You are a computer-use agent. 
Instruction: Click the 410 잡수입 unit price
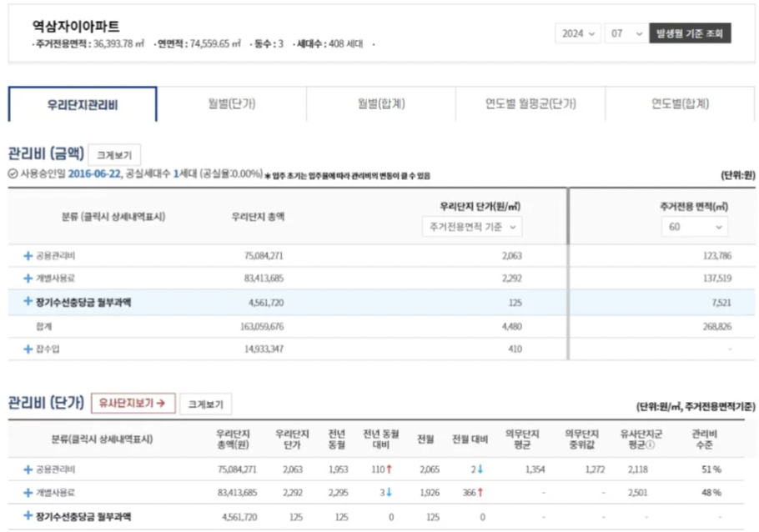(x=515, y=349)
